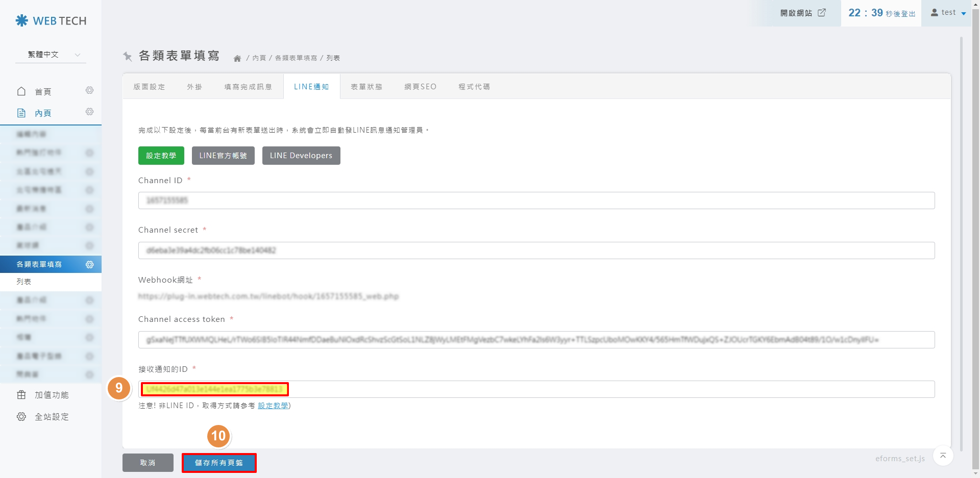Click the home icon in the breadcrumb

[x=237, y=58]
